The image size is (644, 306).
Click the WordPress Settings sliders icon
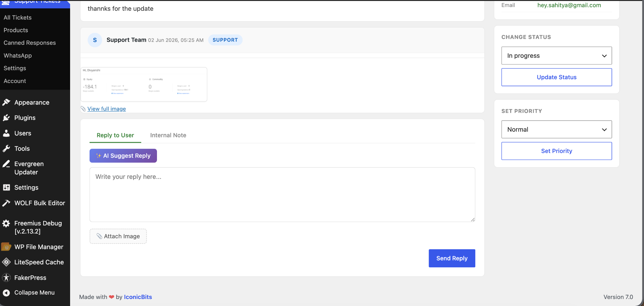(6, 187)
